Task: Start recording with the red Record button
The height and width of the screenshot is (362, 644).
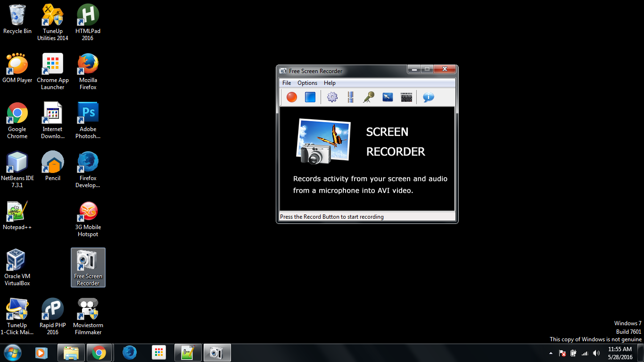Action: pyautogui.click(x=292, y=97)
